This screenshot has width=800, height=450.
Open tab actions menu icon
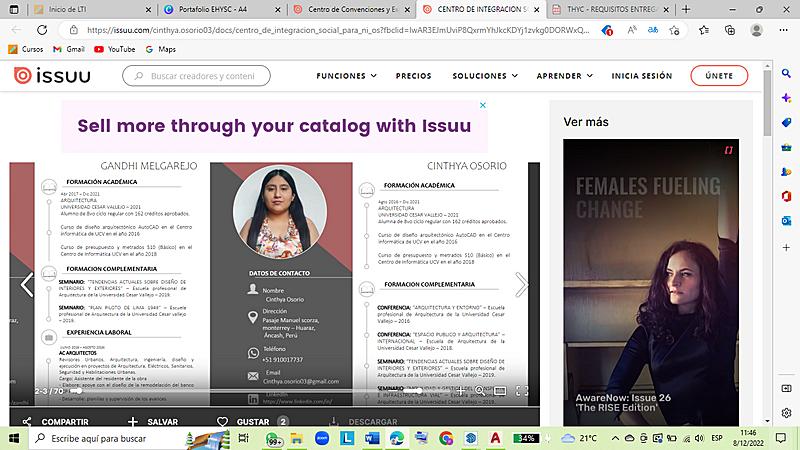click(14, 9)
